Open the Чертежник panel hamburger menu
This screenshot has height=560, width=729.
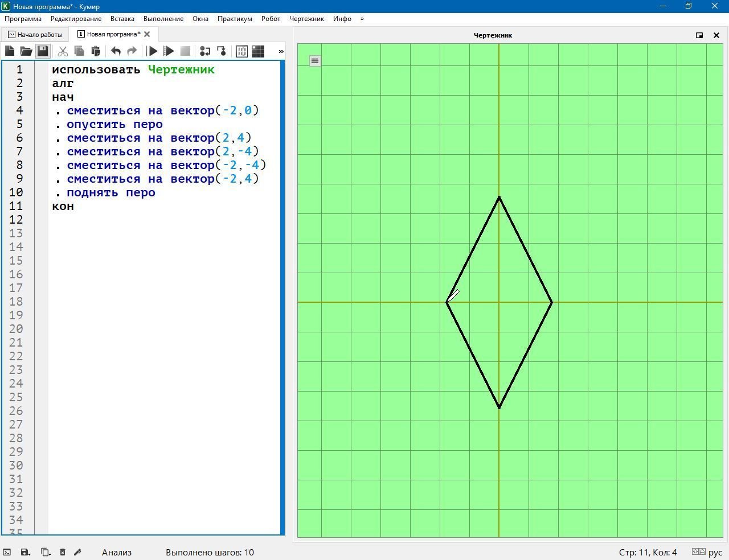coord(315,61)
